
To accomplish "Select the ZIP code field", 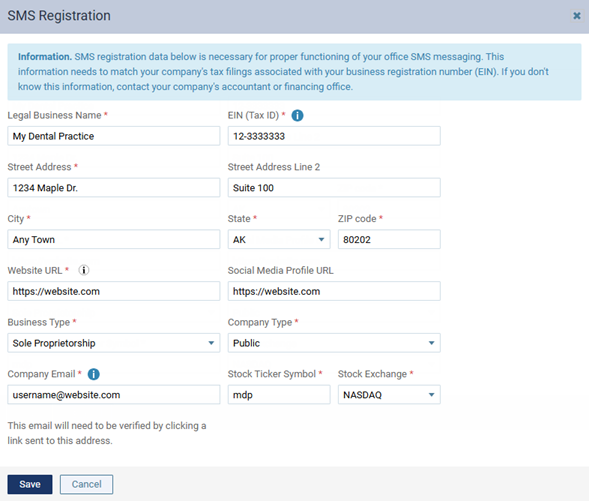I will 389,239.
